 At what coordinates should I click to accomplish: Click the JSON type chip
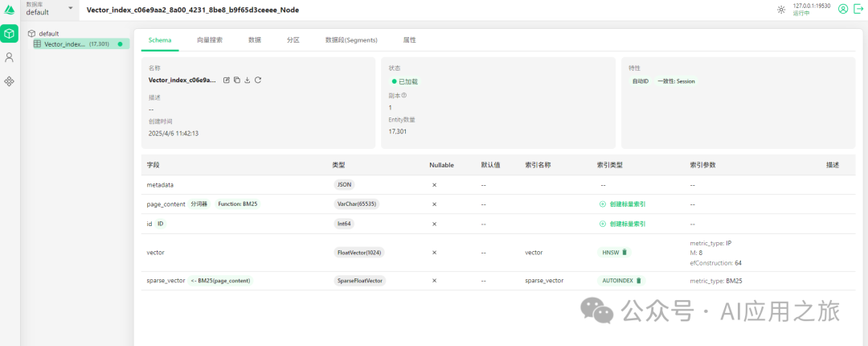(346, 184)
